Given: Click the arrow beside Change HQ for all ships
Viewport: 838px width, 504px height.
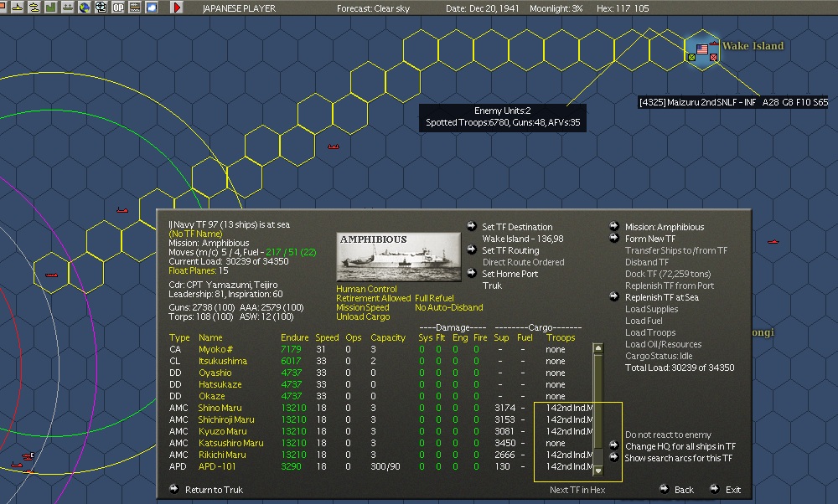Looking at the screenshot, I should [x=613, y=445].
